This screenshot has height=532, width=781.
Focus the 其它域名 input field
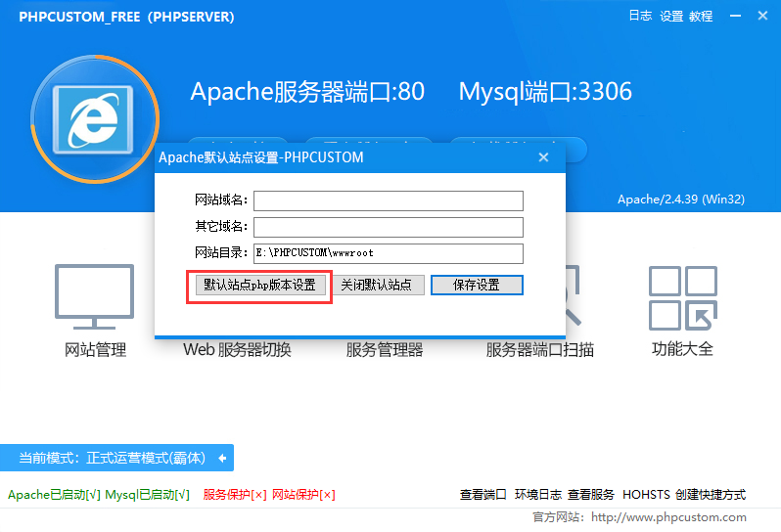coord(389,227)
